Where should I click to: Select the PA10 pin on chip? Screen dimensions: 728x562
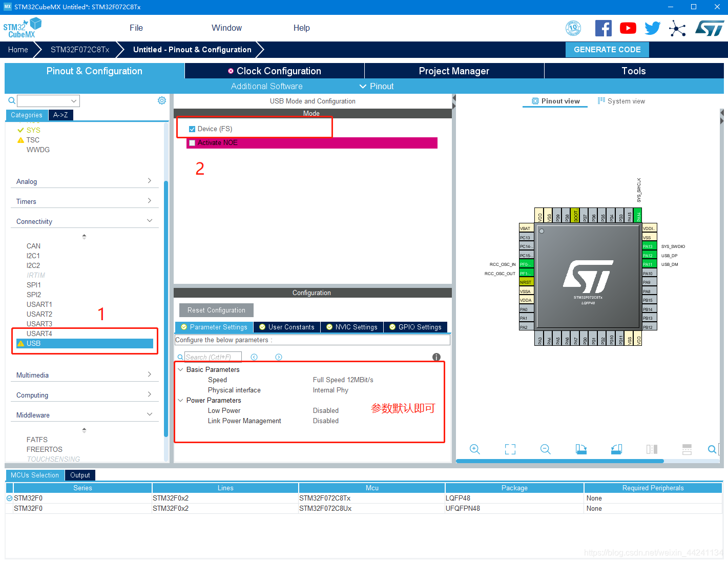(649, 274)
